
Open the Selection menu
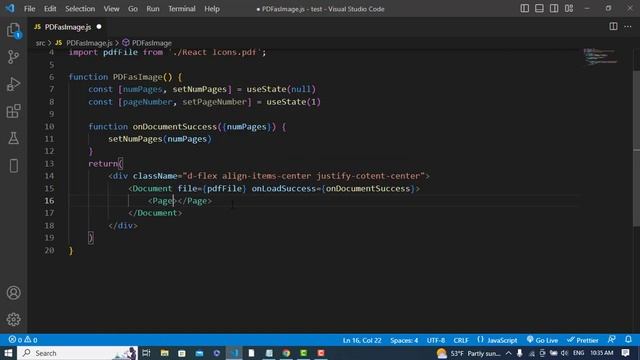point(80,9)
